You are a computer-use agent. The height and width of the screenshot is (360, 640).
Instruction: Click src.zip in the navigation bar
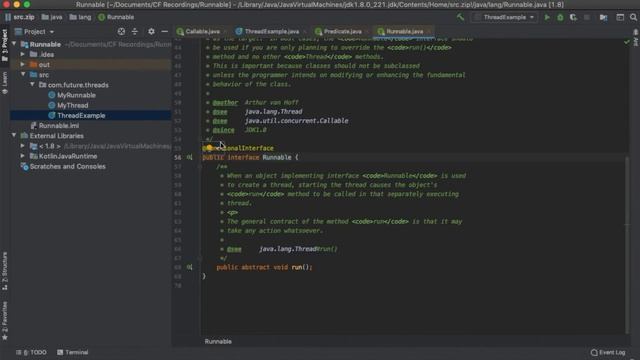(20, 17)
